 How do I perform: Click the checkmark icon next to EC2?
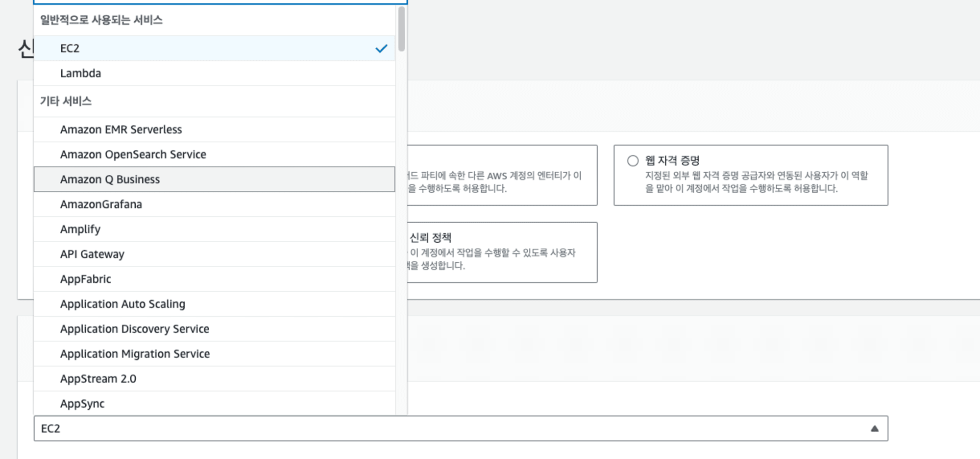pyautogui.click(x=381, y=49)
